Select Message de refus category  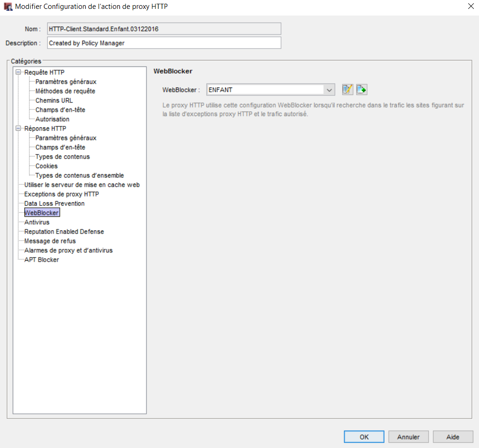pyautogui.click(x=50, y=241)
